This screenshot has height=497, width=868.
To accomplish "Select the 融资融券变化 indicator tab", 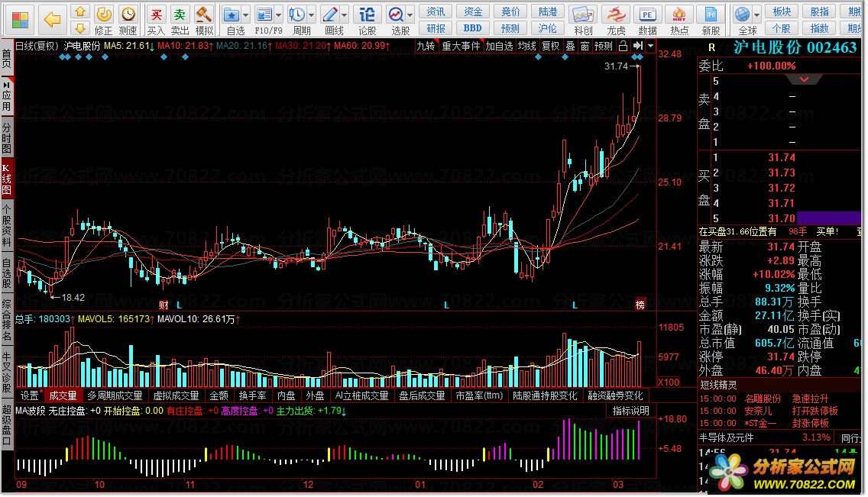I will click(x=615, y=395).
